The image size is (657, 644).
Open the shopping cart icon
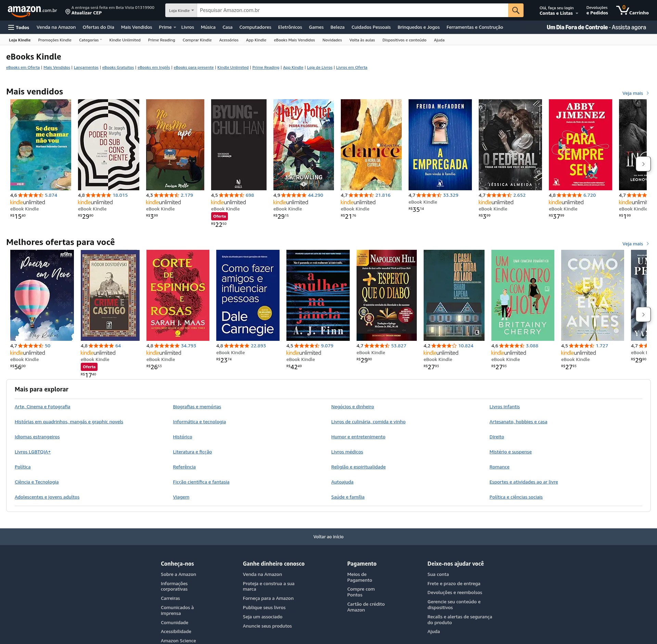(632, 10)
